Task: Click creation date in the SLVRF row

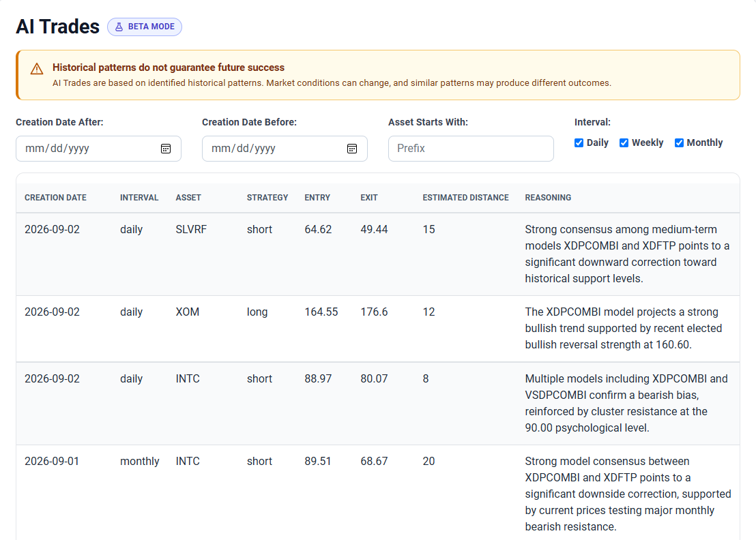Action: [x=52, y=230]
